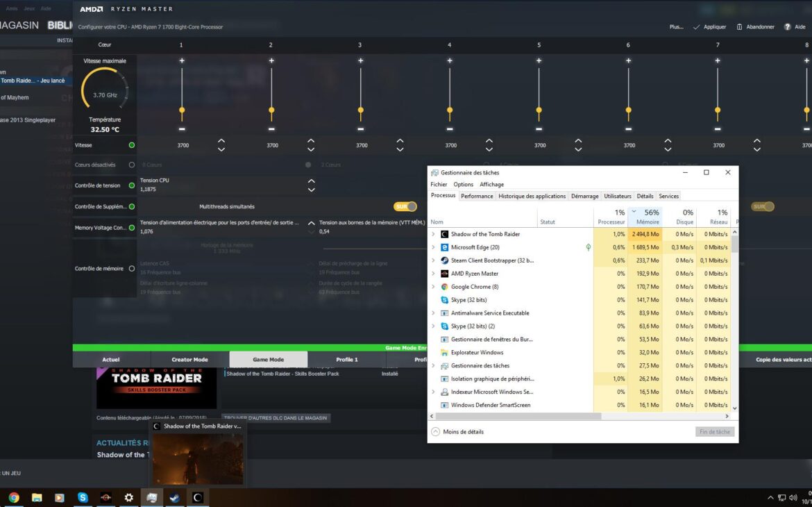
Task: Click the Abandonner trash icon
Action: 738,27
